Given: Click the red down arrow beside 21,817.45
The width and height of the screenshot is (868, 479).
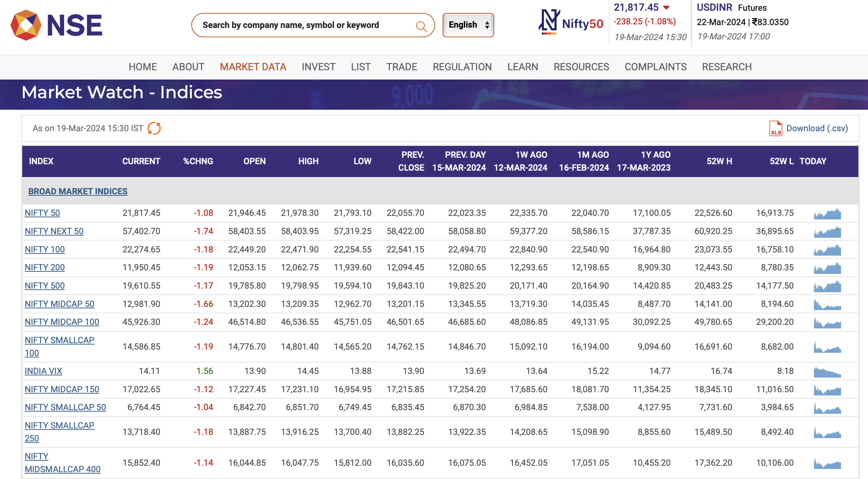Looking at the screenshot, I should click(667, 8).
